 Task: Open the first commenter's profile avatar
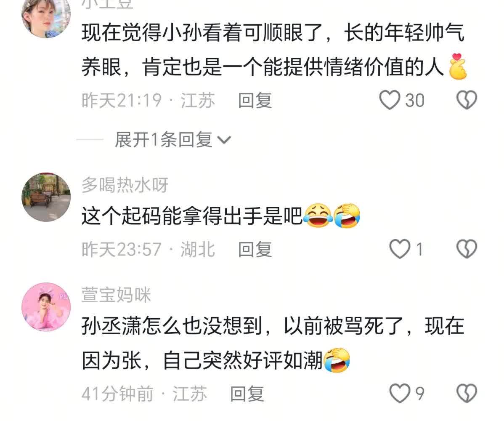click(x=46, y=16)
